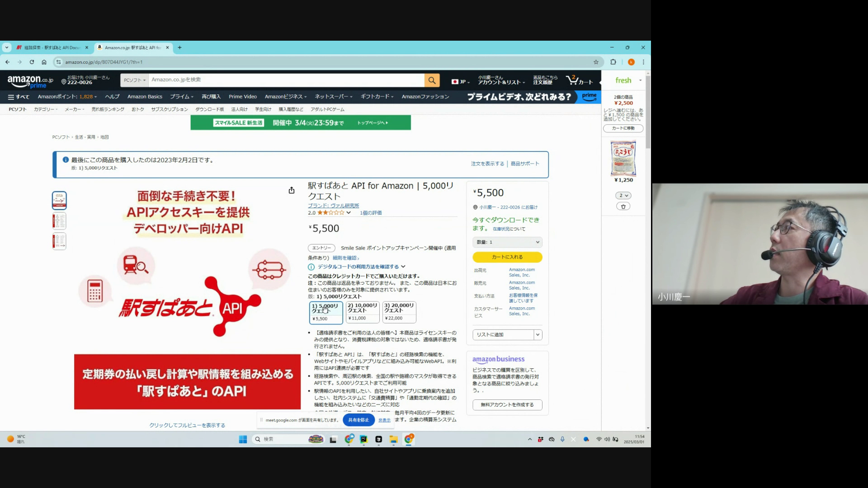Reload the page with refresh icon

click(x=32, y=62)
